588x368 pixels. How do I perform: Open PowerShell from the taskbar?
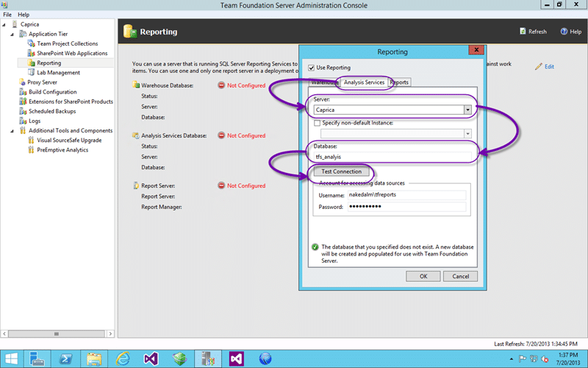point(65,359)
